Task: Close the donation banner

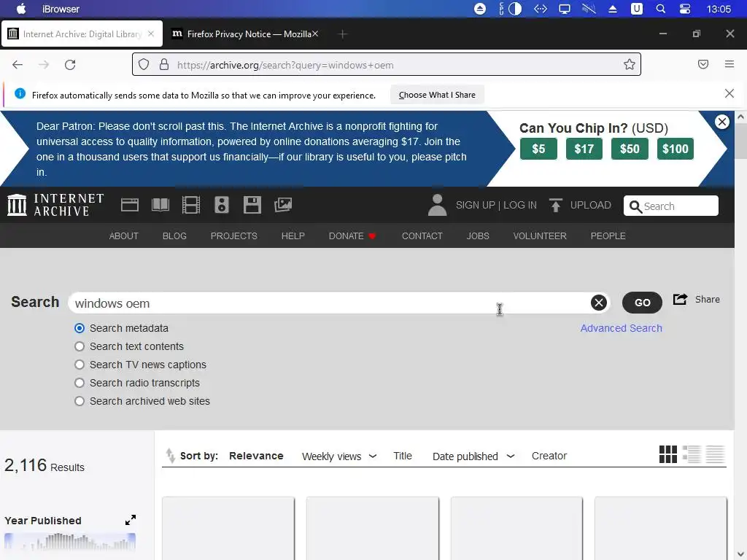Action: click(722, 122)
